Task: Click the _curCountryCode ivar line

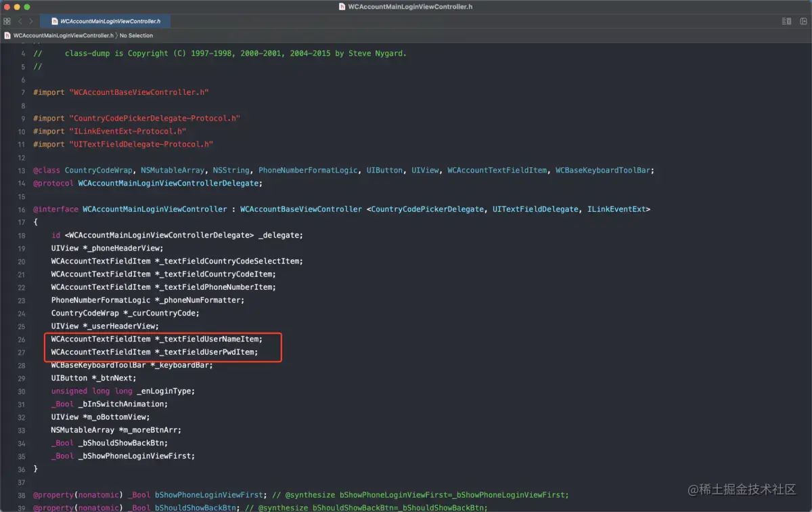Action: tap(126, 314)
